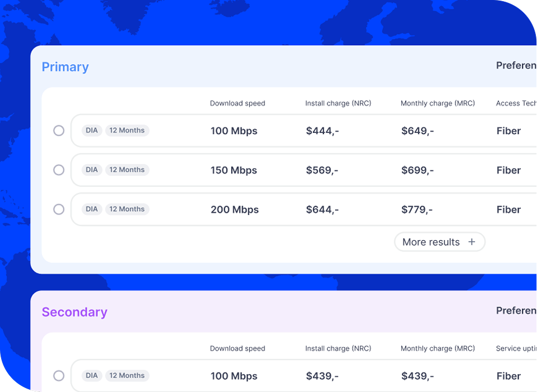Click the $444,- install charge
This screenshot has height=392, width=537.
coord(322,131)
